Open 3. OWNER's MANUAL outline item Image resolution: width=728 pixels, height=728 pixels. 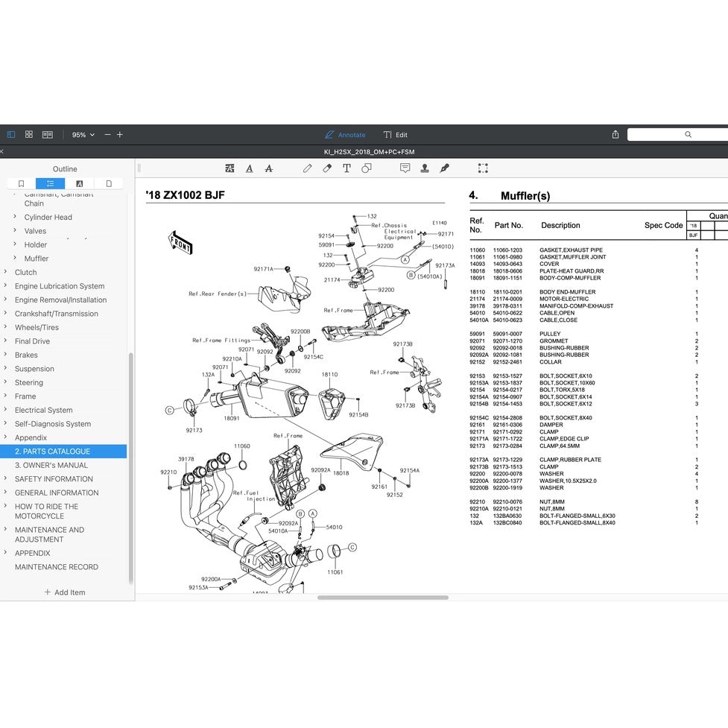pos(51,465)
